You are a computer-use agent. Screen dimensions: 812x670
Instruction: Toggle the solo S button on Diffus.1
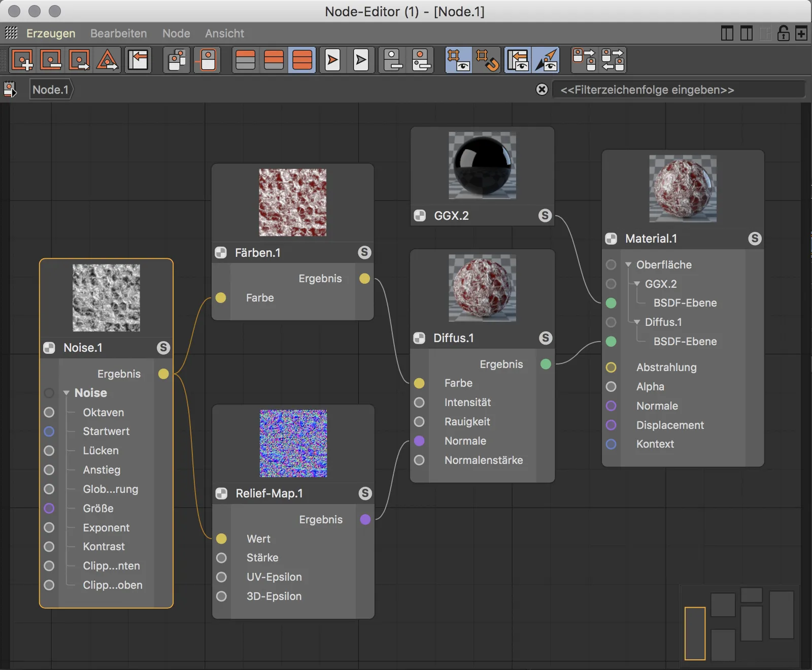click(x=546, y=338)
